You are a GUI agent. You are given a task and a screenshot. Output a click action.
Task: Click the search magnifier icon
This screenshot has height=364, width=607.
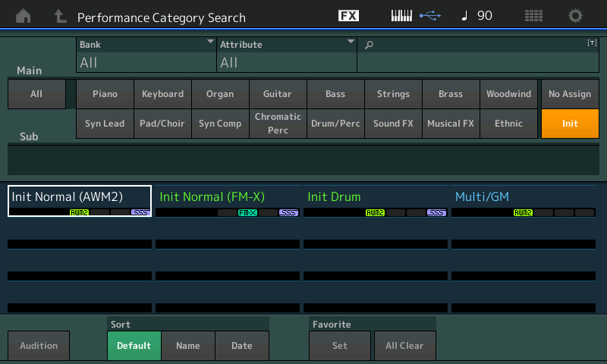[370, 45]
